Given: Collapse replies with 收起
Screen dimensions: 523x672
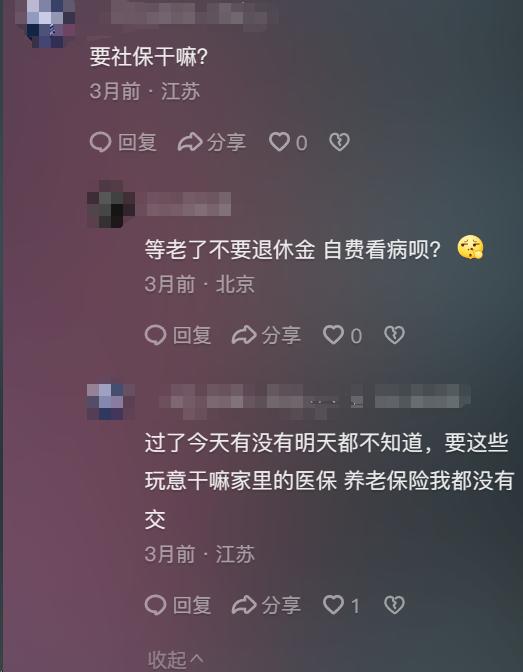Looking at the screenshot, I should pos(176,659).
